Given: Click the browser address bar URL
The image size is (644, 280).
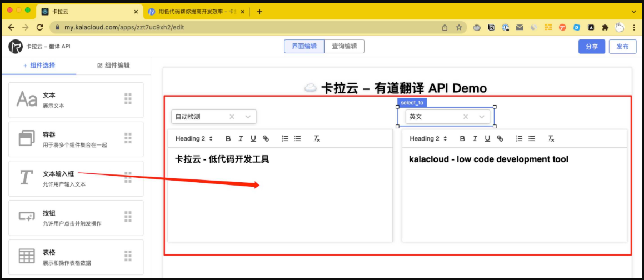Looking at the screenshot, I should (123, 28).
